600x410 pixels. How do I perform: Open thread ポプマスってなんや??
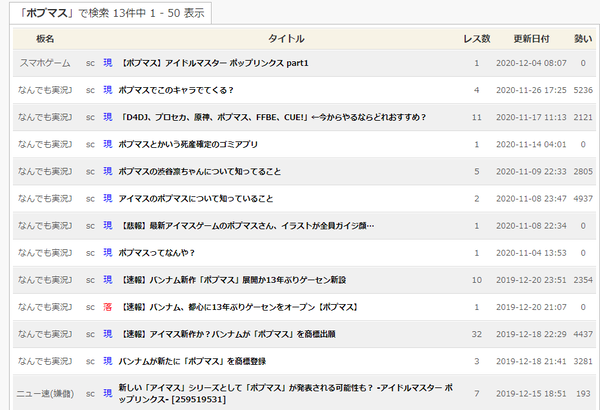click(x=157, y=253)
